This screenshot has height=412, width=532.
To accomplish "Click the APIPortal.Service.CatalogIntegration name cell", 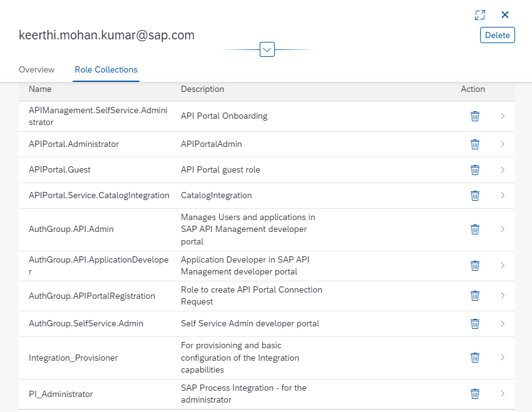I will [x=99, y=196].
